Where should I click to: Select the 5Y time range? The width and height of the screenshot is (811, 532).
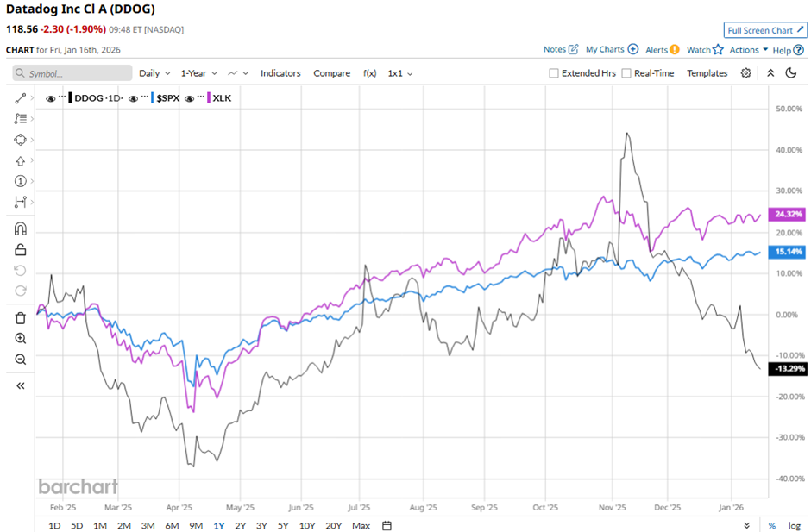tap(283, 526)
